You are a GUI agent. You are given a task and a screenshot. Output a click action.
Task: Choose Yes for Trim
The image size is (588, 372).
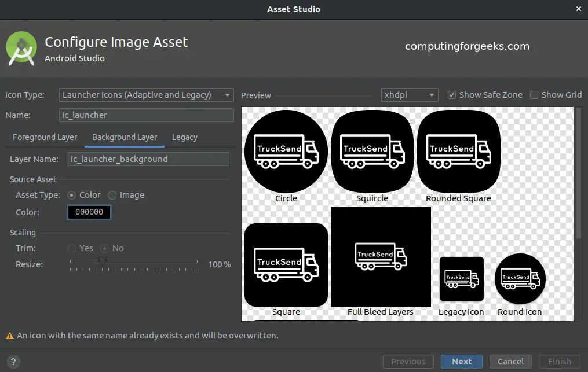pos(71,248)
